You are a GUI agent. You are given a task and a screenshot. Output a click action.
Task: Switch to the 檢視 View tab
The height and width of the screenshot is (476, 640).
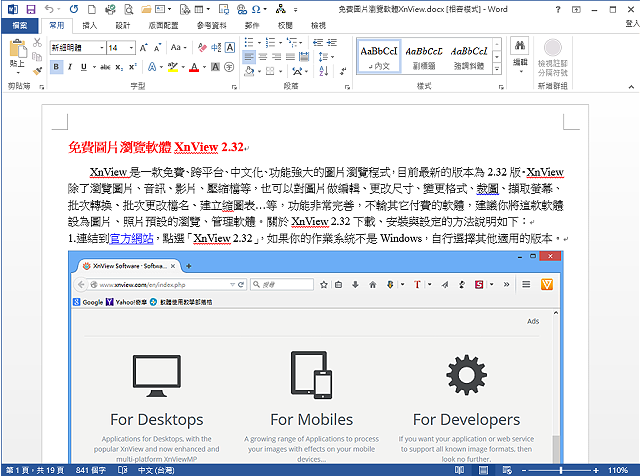coord(318,25)
